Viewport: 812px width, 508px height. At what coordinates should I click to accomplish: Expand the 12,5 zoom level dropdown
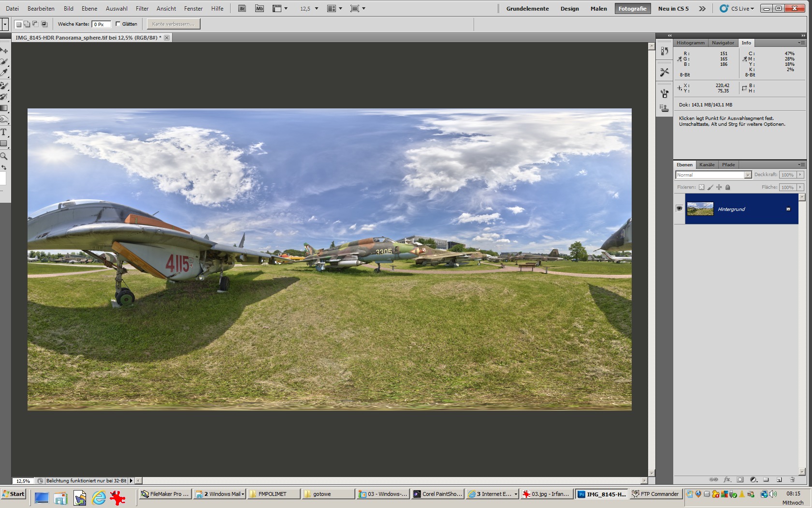317,9
